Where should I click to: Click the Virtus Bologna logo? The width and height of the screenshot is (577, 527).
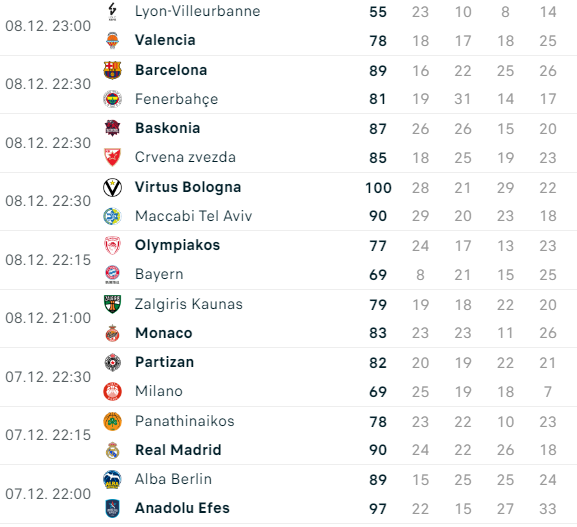coord(112,187)
